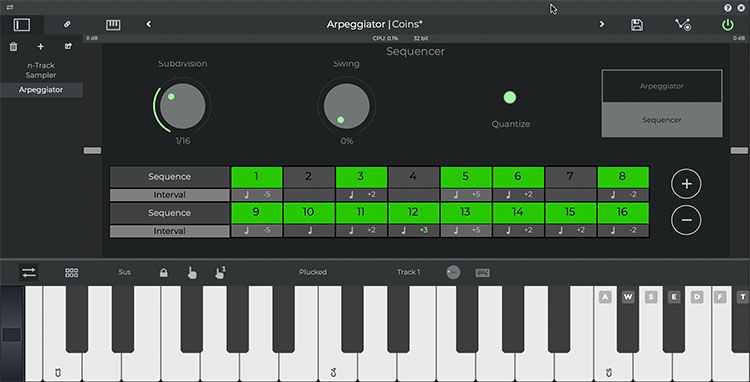Go to next preset arrow

tap(602, 24)
